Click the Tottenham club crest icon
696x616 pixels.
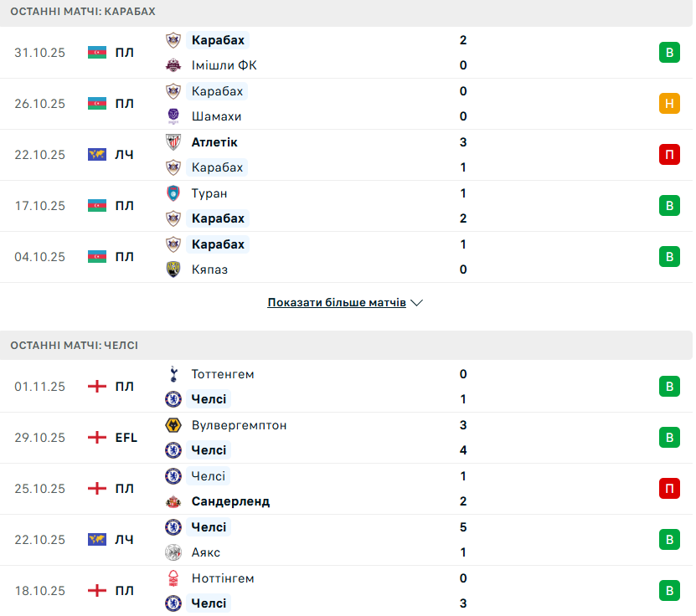[x=173, y=374]
